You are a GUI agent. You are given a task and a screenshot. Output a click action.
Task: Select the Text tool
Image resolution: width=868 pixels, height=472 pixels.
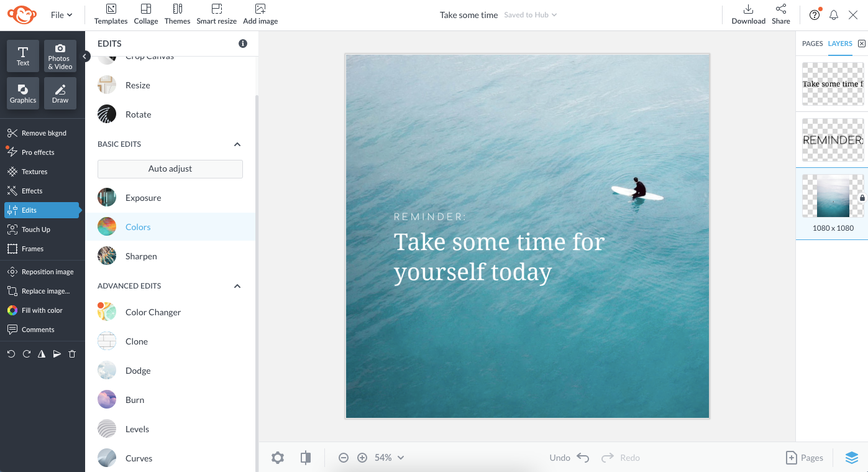(23, 56)
